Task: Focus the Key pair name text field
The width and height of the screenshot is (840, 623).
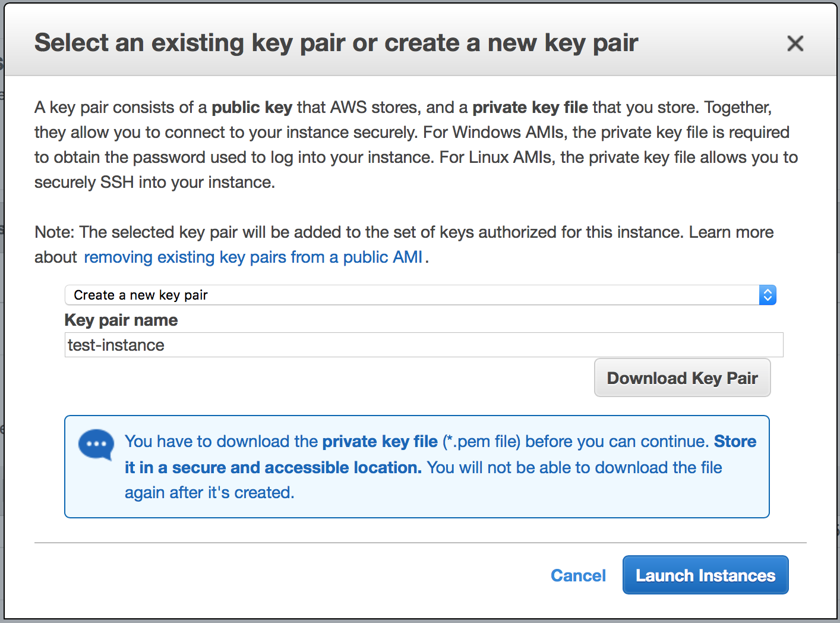Action: point(423,345)
